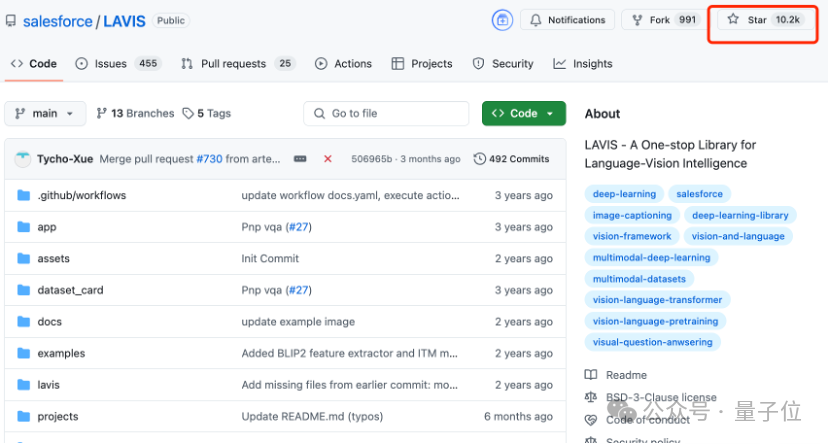Image resolution: width=828 pixels, height=444 pixels.
Task: Open the LAVIS repository link
Action: (x=124, y=21)
